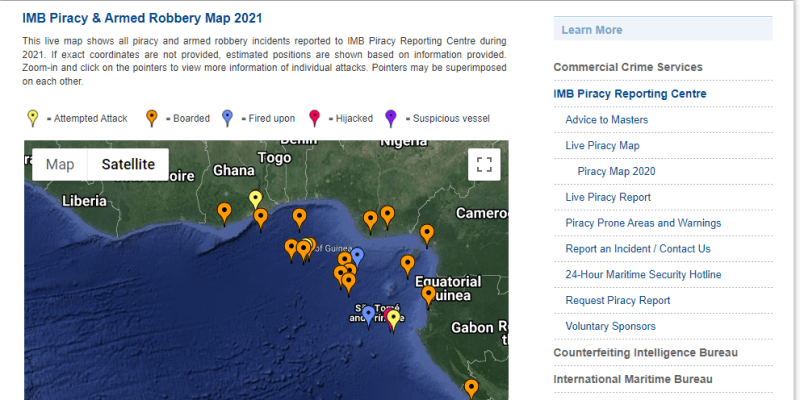The width and height of the screenshot is (800, 400).
Task: Click the orange pin over Equatorial Guinea
Action: point(429,294)
